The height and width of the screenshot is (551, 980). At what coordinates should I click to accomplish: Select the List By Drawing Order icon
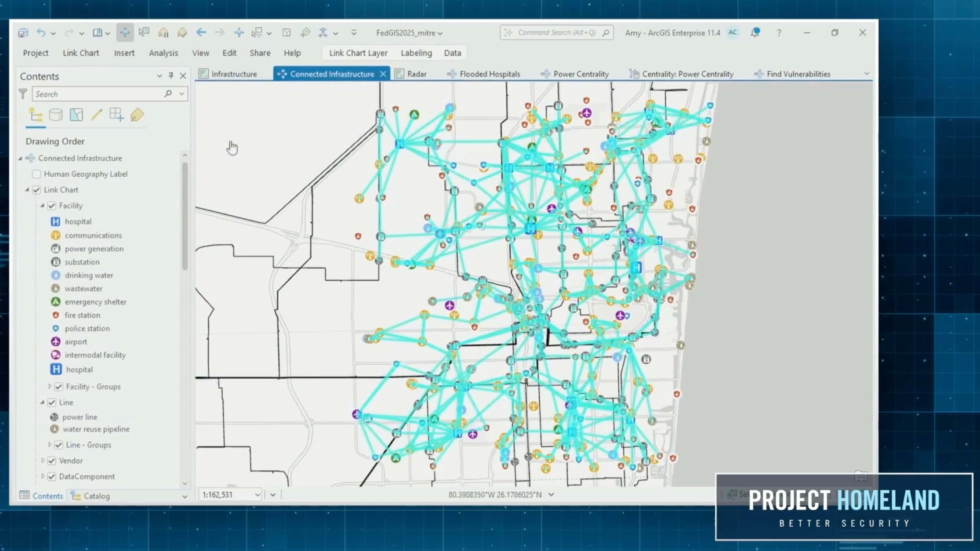36,115
